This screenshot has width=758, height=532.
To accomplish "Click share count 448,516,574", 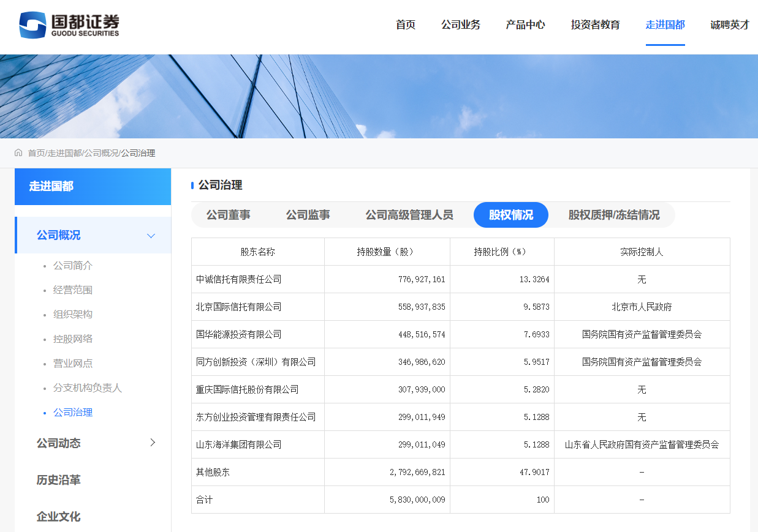I will (422, 334).
